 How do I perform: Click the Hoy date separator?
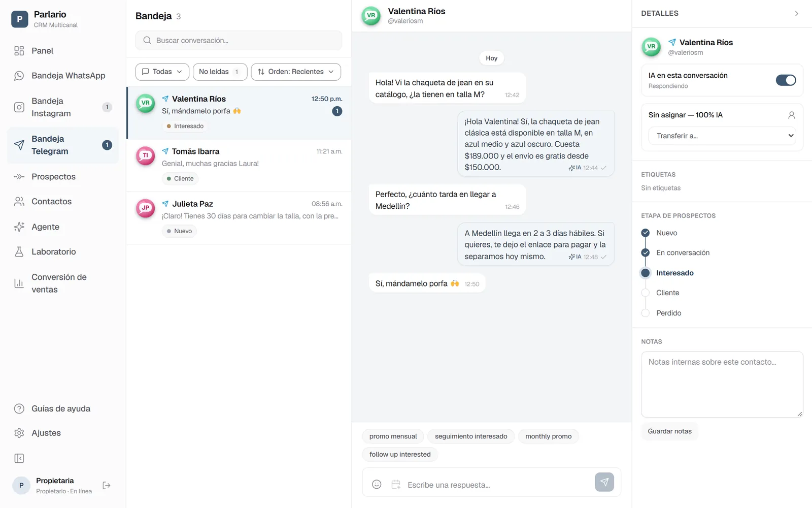point(491,58)
